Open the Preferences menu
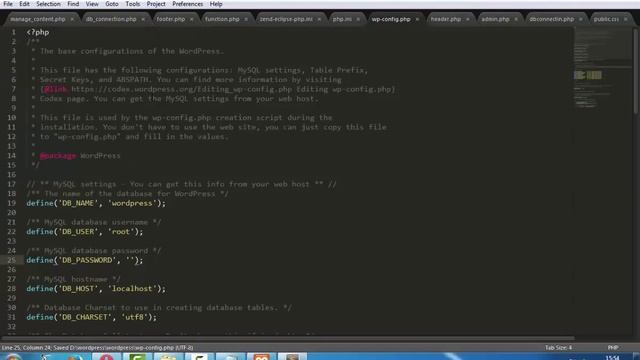 point(187,4)
